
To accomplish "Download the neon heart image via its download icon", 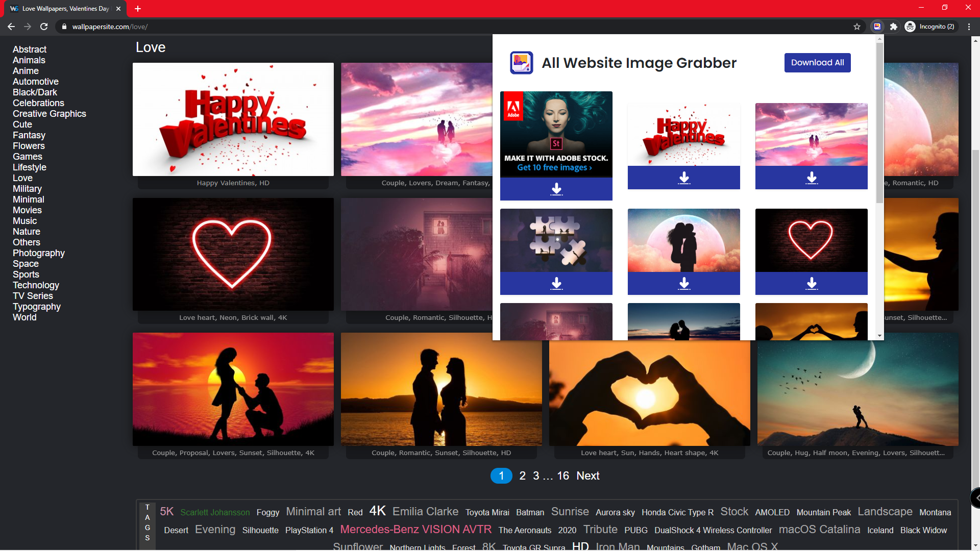I will click(811, 284).
